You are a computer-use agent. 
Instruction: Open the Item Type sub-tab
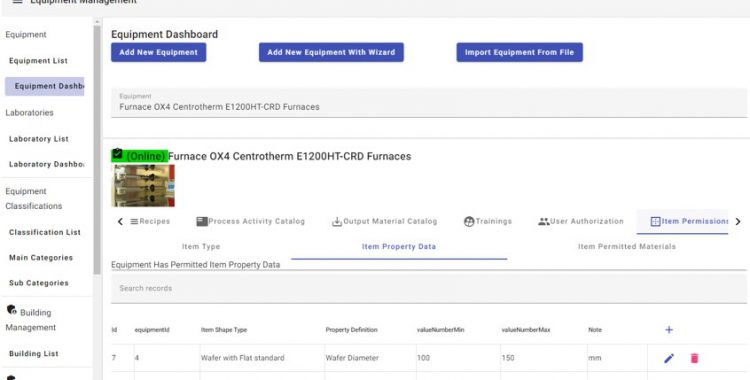201,246
